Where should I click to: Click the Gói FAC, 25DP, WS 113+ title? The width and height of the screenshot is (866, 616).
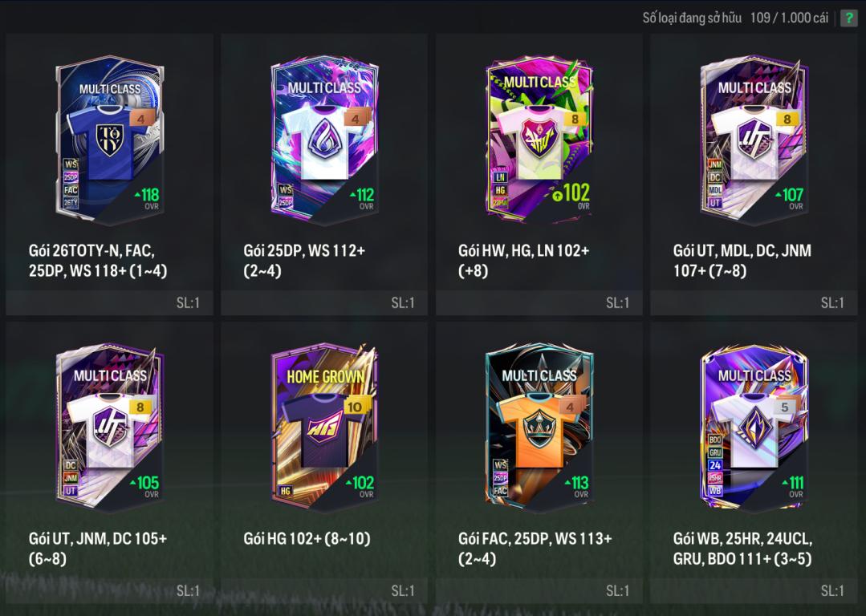(x=535, y=549)
